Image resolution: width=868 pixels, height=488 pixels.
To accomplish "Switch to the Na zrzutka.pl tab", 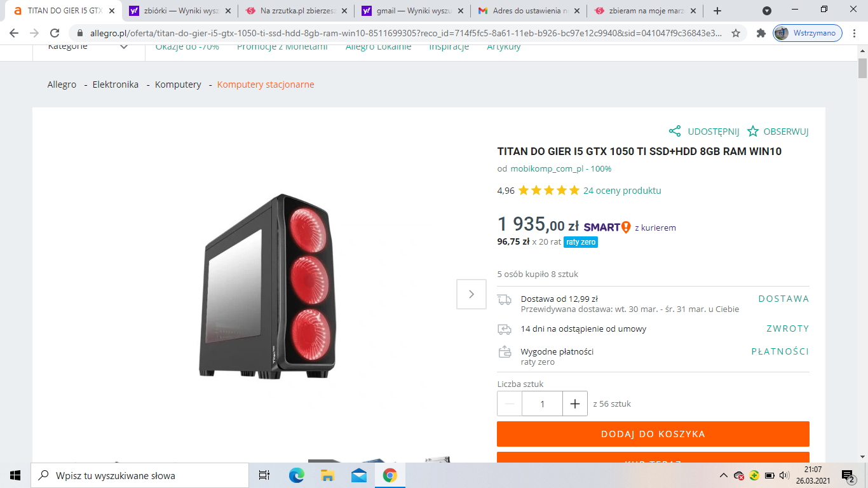I will pos(297,11).
